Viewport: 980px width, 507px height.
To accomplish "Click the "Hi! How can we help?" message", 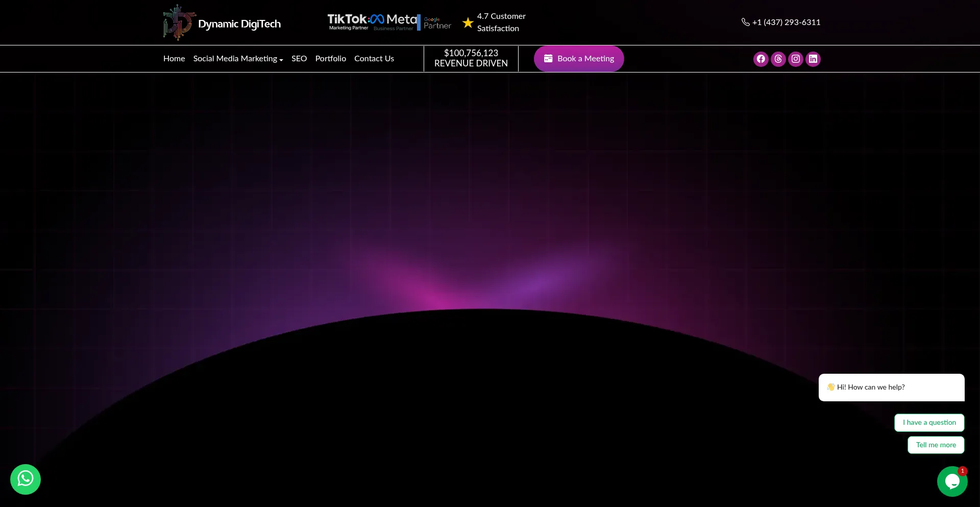I will [891, 388].
